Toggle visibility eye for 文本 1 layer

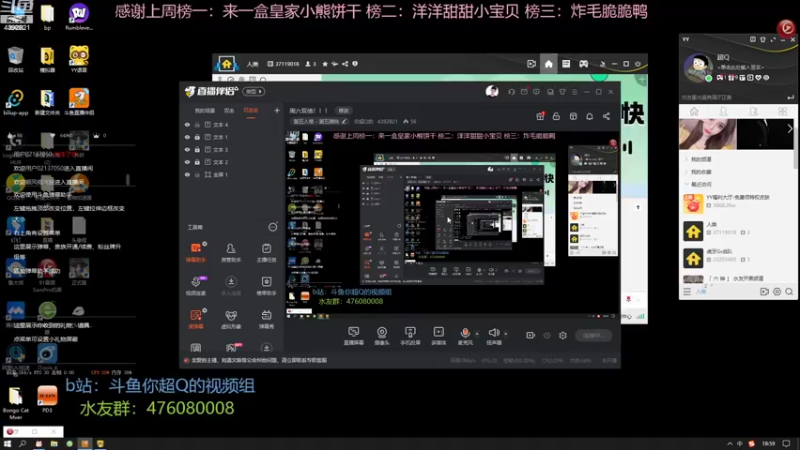[187, 137]
